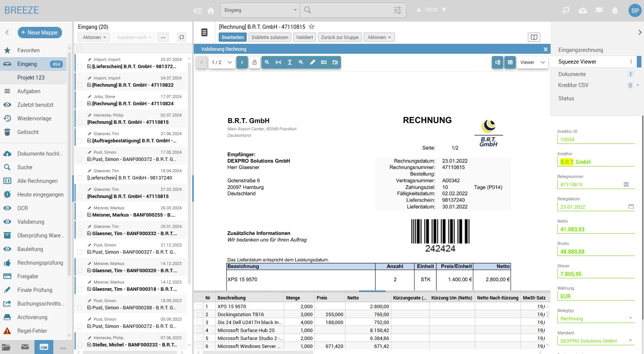This screenshot has width=644, height=354.
Task: Open the chat messages icon in header
Action: click(599, 11)
